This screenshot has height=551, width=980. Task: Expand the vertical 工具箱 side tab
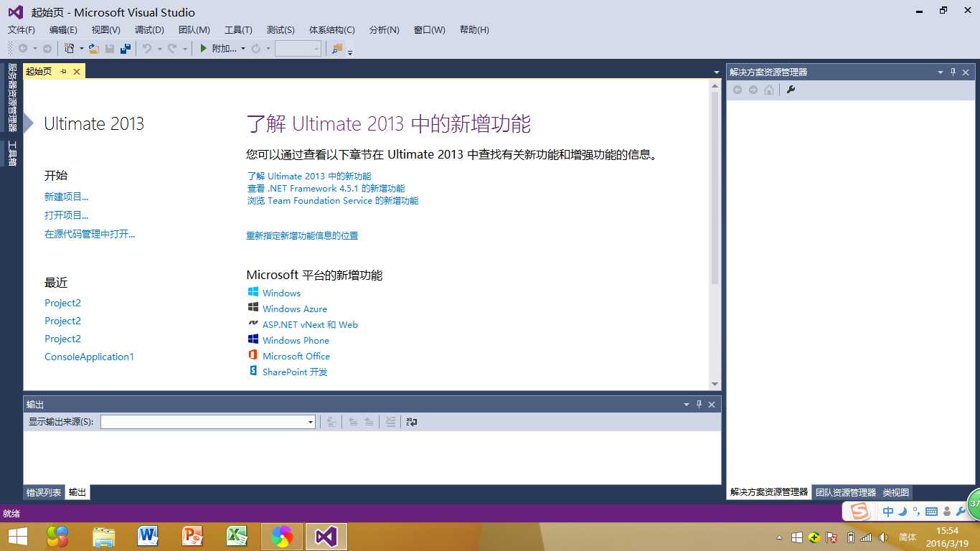click(x=11, y=154)
